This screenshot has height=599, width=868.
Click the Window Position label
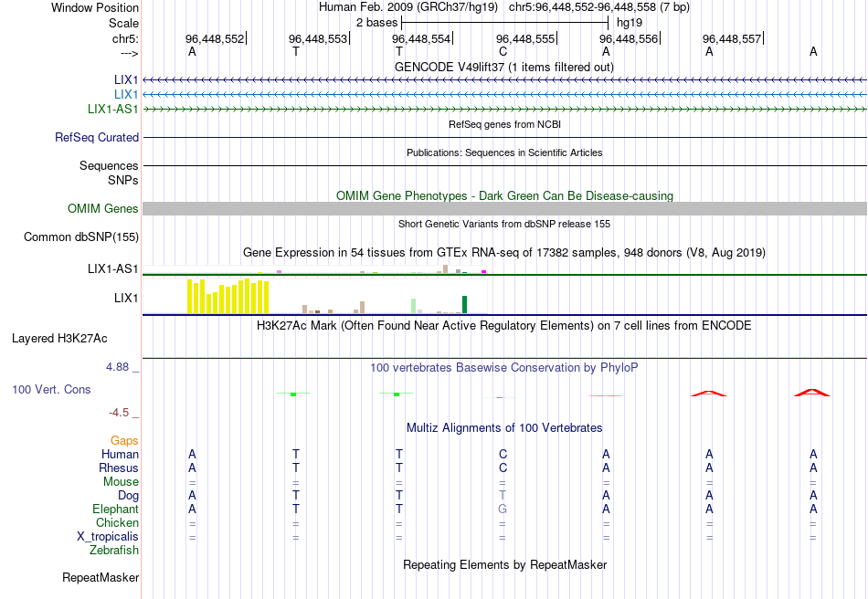click(x=95, y=7)
